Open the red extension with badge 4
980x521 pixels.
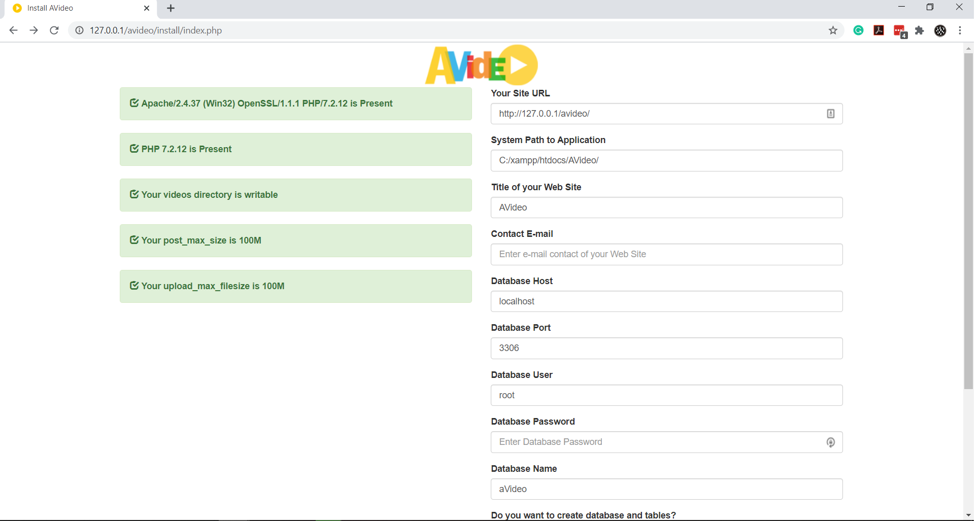tap(900, 31)
